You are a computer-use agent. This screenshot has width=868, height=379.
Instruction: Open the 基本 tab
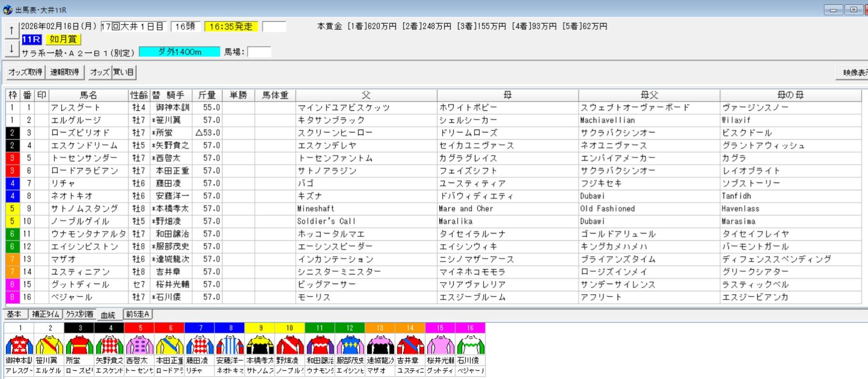point(14,314)
